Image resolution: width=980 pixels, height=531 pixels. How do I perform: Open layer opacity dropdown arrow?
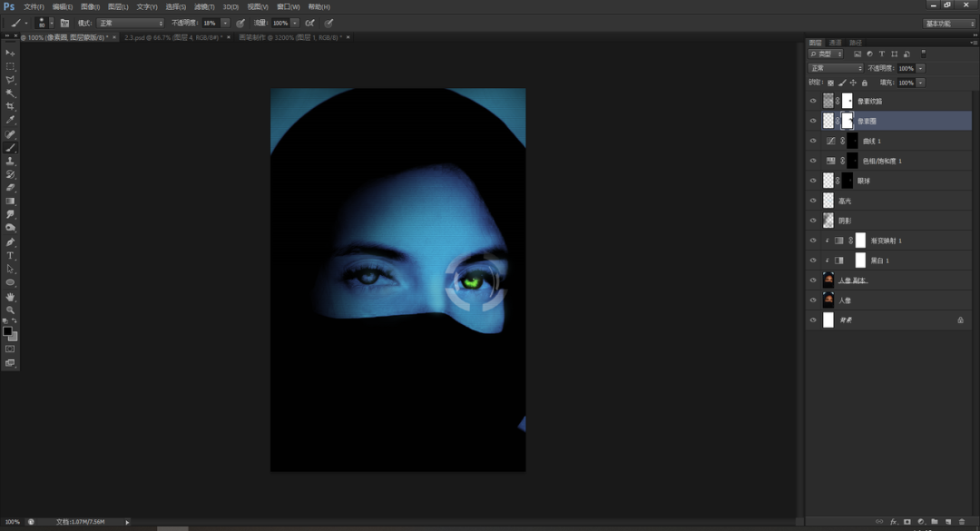pyautogui.click(x=921, y=68)
